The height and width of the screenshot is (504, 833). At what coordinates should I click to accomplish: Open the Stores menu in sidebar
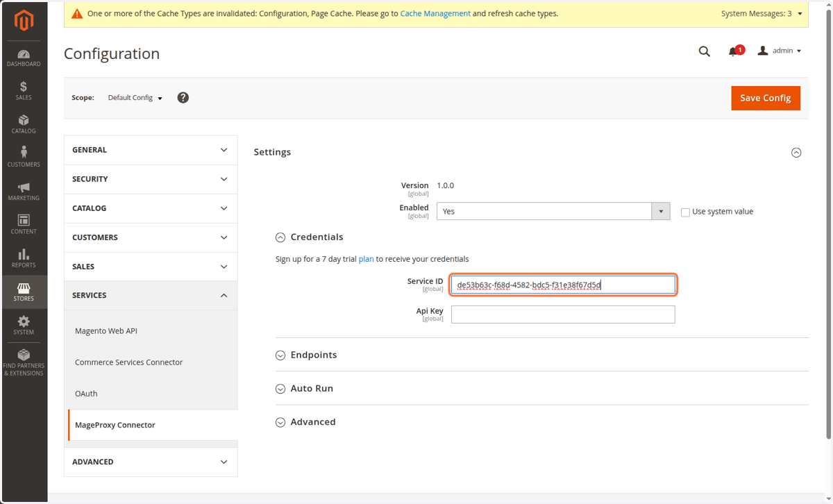tap(24, 292)
